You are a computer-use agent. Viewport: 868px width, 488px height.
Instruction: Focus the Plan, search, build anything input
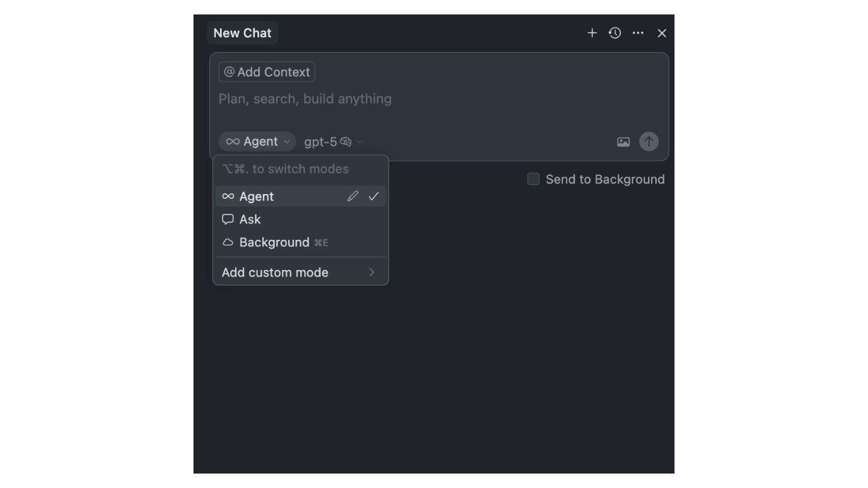click(439, 99)
